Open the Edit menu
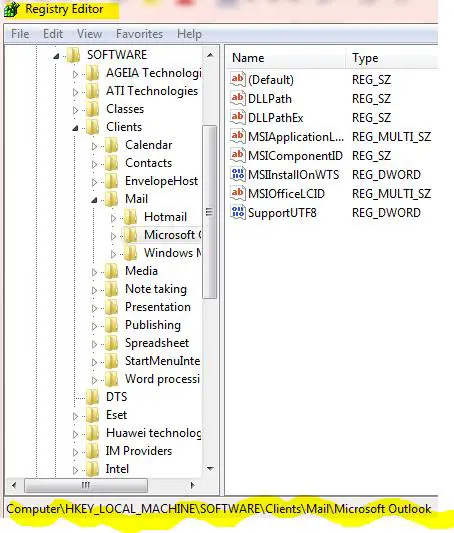The height and width of the screenshot is (533, 454). (53, 34)
